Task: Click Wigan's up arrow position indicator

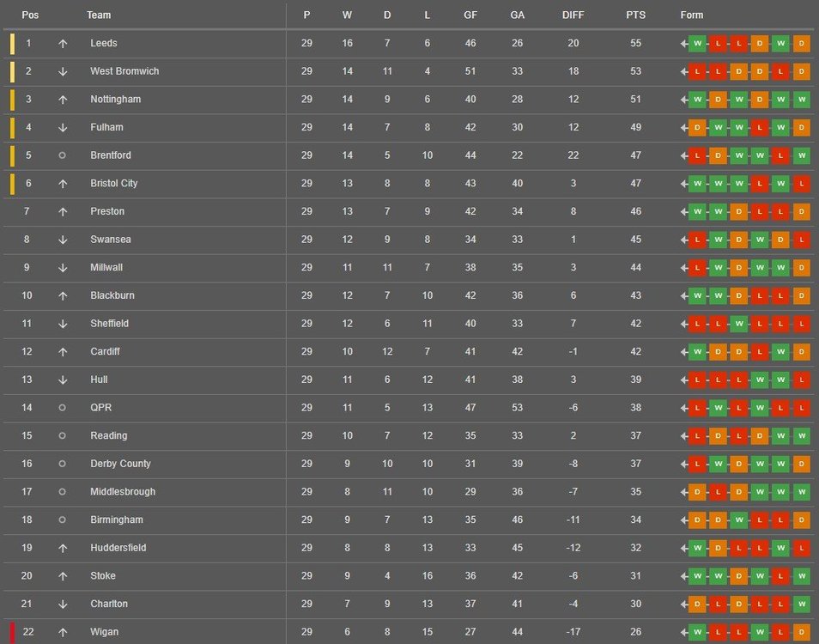Action: [x=63, y=633]
